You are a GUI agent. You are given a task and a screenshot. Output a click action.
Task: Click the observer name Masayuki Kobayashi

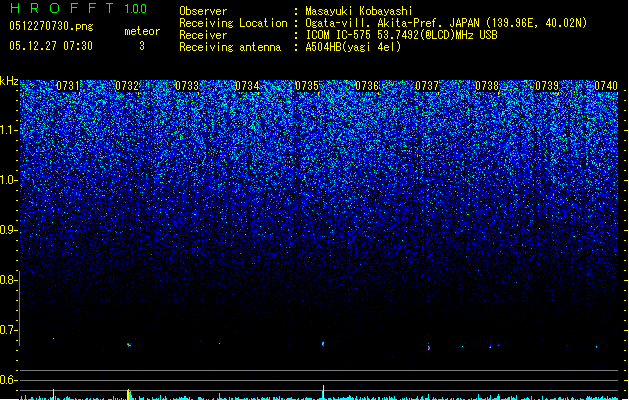(359, 11)
